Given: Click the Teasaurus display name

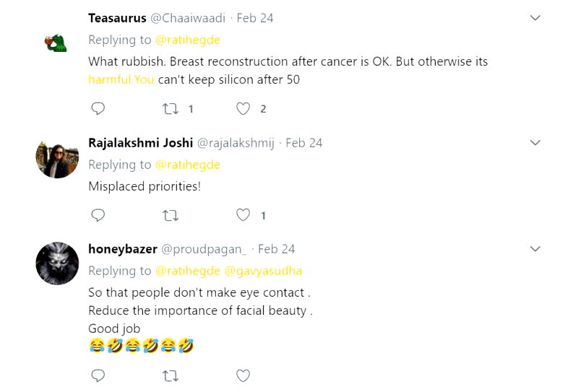Looking at the screenshot, I should click(x=117, y=17).
